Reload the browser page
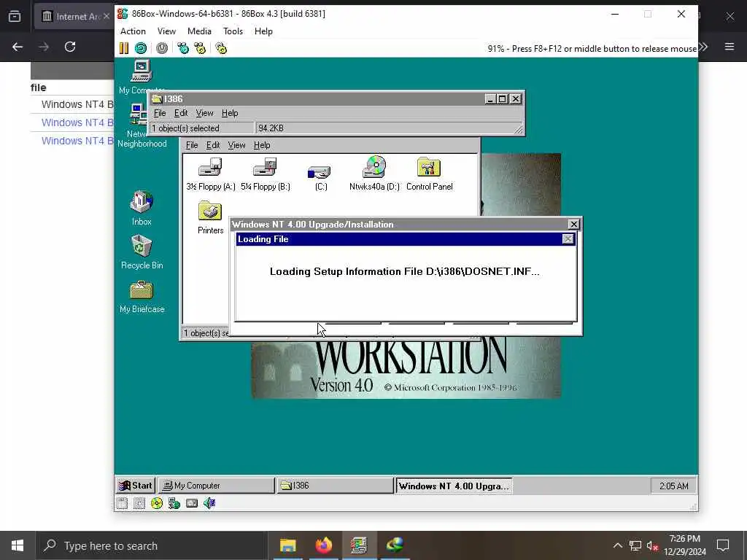The image size is (747, 560). coord(70,47)
